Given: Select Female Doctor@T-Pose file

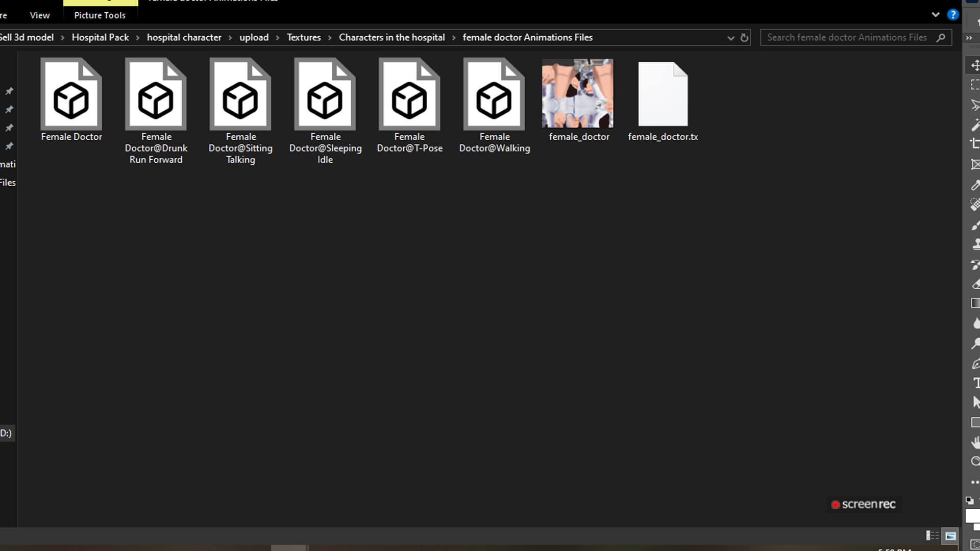Looking at the screenshot, I should coord(409,106).
